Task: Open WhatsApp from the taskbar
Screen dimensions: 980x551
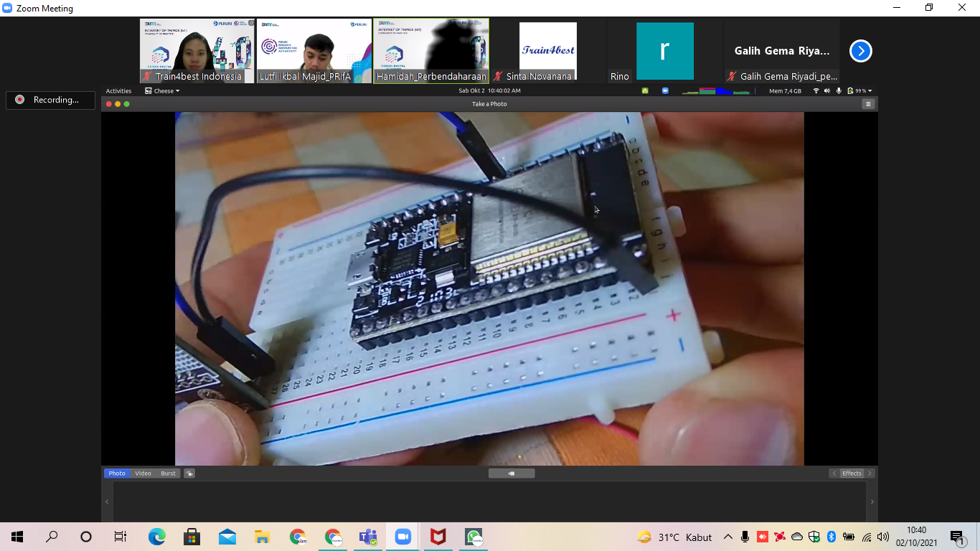Action: (x=473, y=537)
